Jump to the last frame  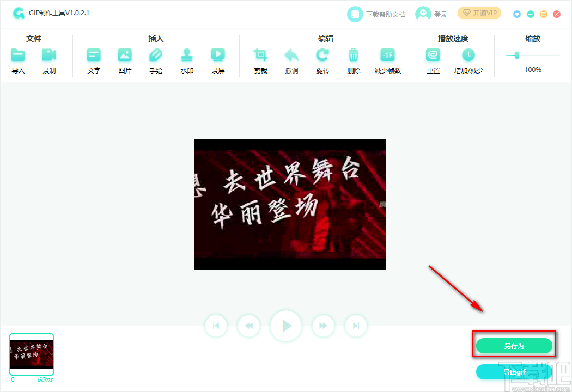click(x=356, y=326)
